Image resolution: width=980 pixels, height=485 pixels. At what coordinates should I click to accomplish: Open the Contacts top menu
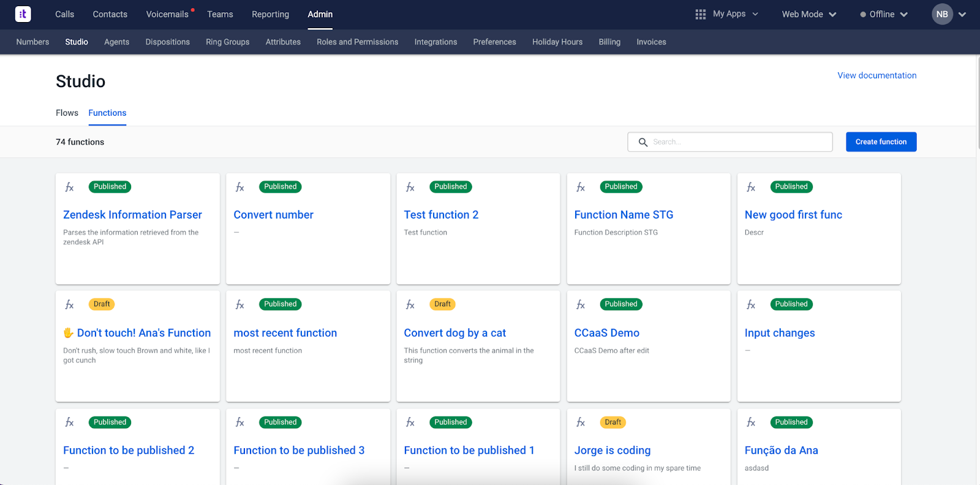[110, 14]
